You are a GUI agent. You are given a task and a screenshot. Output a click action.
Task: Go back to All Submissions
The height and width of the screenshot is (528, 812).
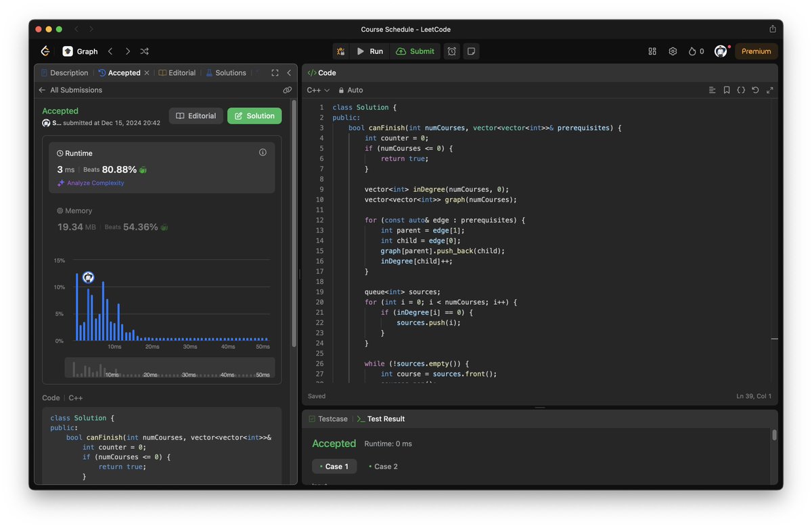[70, 90]
